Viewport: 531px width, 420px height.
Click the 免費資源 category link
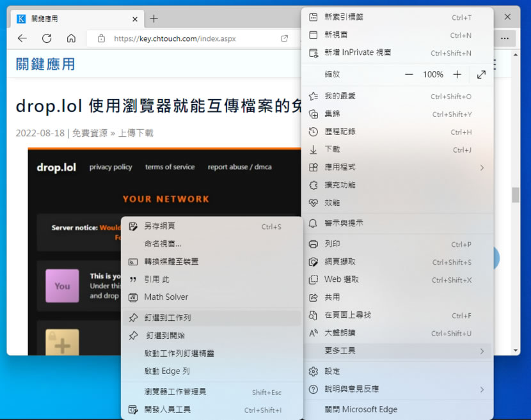tap(90, 133)
